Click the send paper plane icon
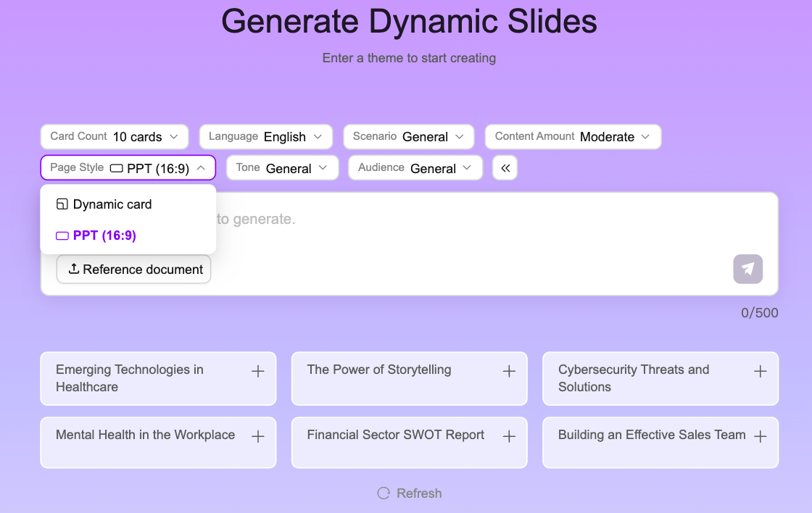Screen dimensions: 812x513 tap(747, 269)
